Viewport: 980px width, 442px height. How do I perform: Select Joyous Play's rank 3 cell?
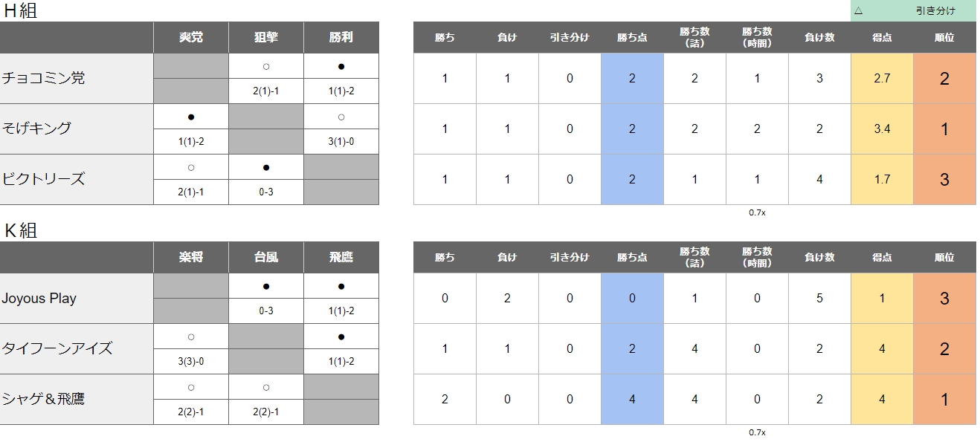click(944, 298)
